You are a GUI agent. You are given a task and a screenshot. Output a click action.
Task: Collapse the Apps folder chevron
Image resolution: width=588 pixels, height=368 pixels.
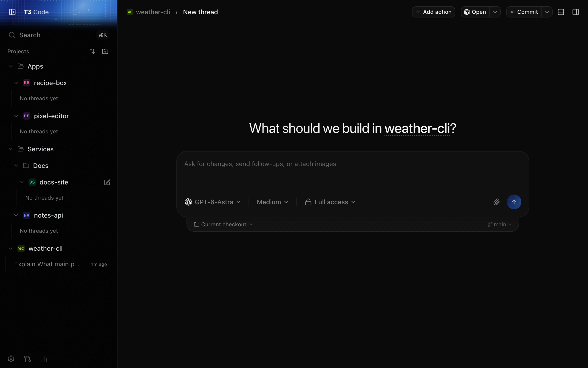pyautogui.click(x=10, y=66)
